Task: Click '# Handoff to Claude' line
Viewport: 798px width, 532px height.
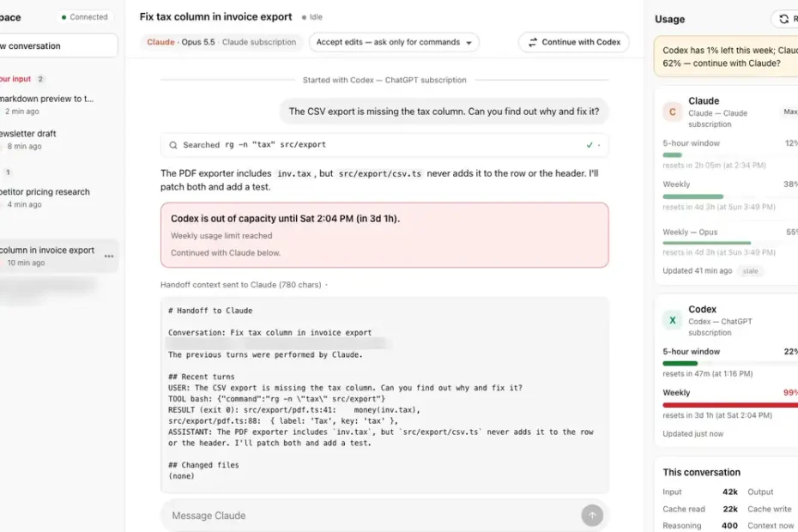Action: click(x=210, y=311)
